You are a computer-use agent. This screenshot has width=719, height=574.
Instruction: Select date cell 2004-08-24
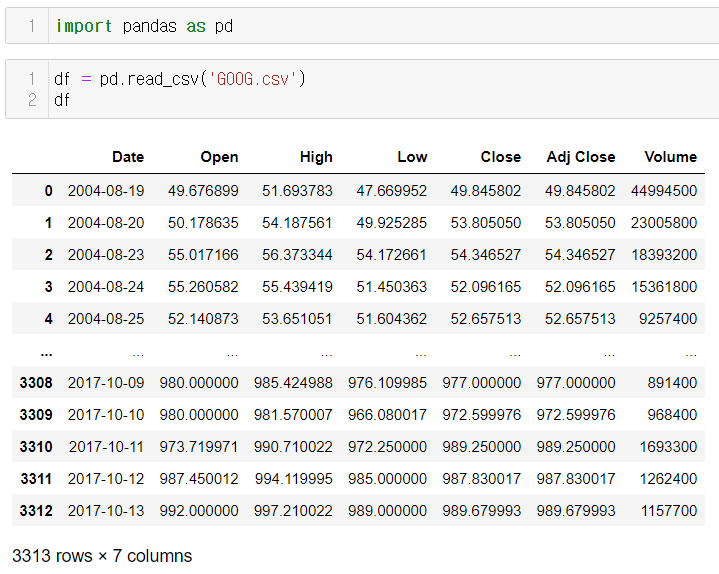106,287
